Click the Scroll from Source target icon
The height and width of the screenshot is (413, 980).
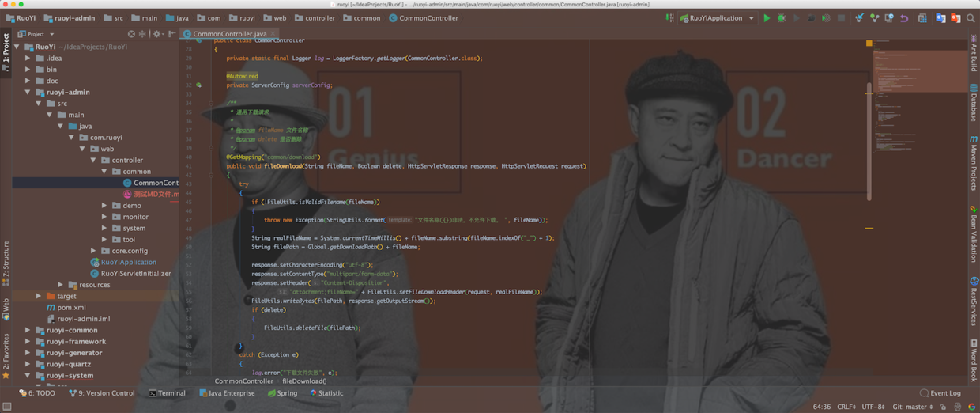click(131, 34)
